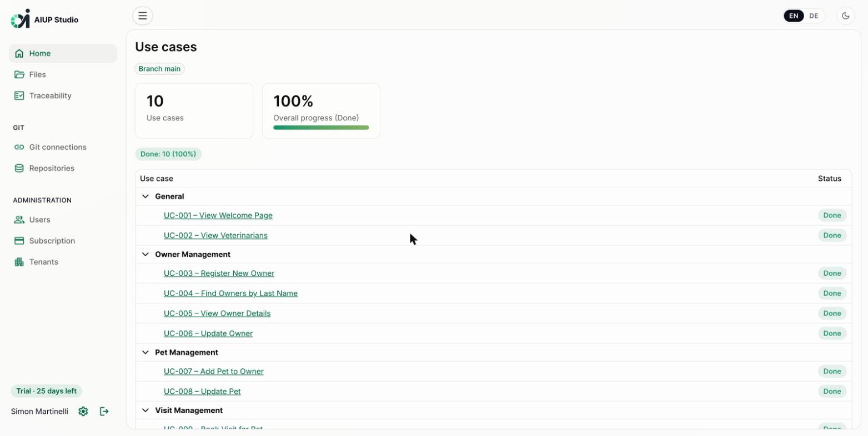Open Repositories database icon
Screen dimensions: 868x436
19,168
